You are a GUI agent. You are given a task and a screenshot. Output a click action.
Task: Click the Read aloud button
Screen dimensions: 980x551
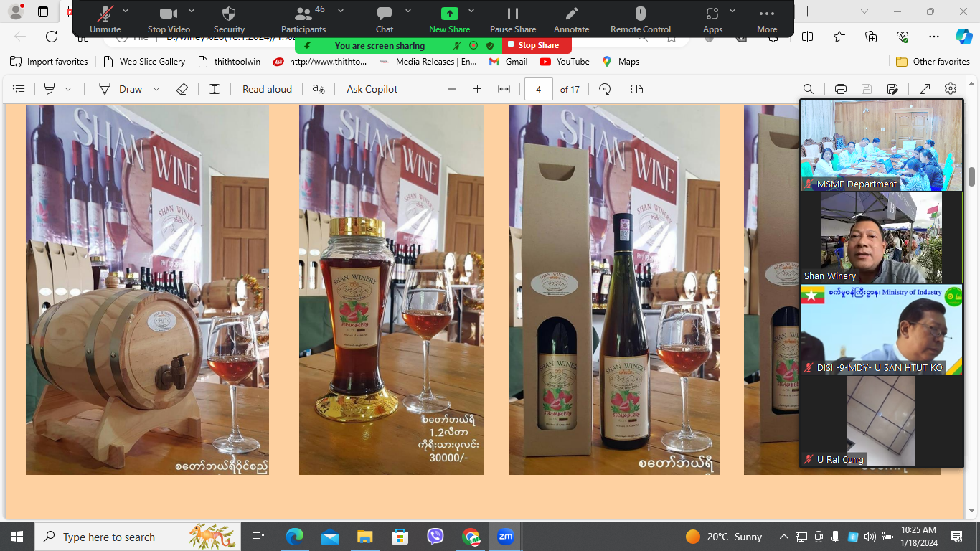point(267,89)
